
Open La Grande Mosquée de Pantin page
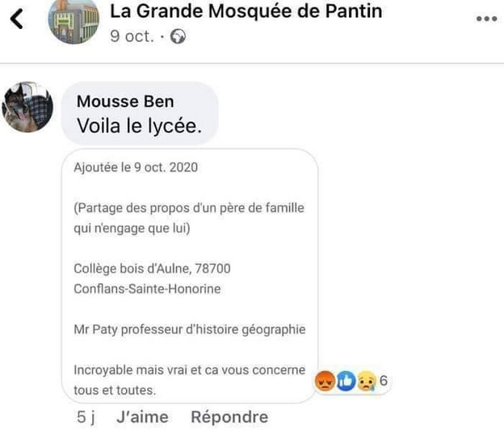point(246,11)
